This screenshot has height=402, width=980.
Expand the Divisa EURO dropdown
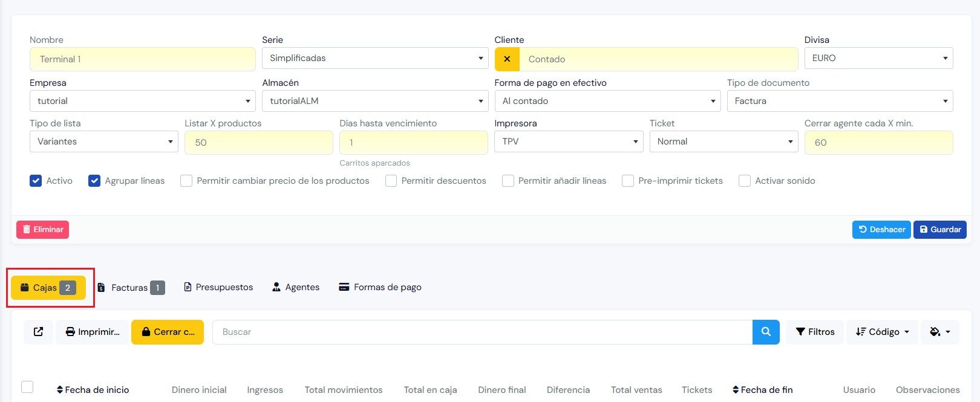point(878,58)
